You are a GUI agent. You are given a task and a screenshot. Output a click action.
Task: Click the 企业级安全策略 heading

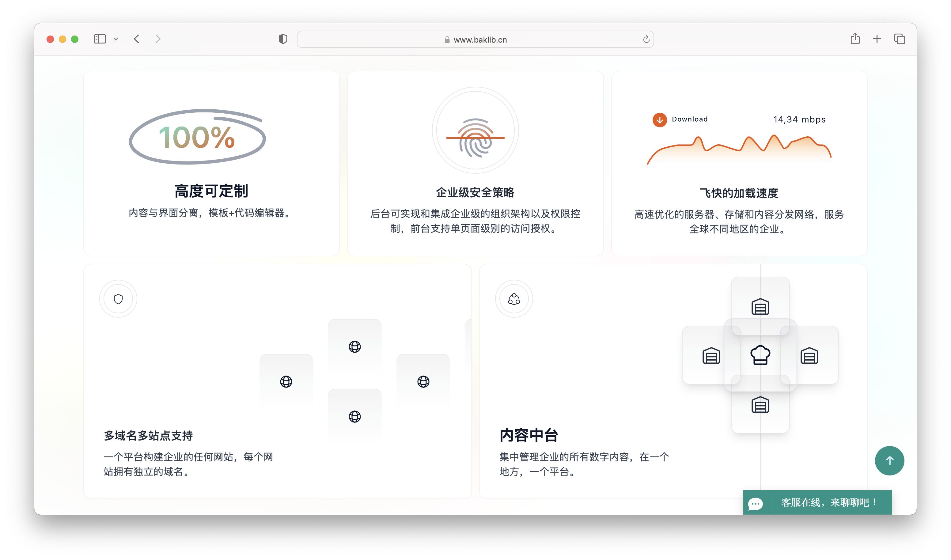pos(475,192)
